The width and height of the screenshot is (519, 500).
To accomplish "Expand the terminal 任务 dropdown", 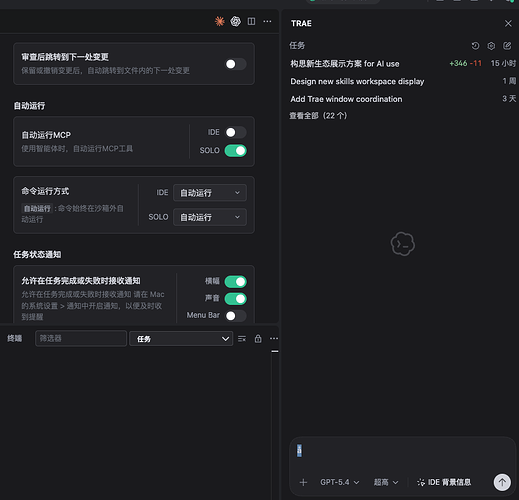I will [181, 339].
